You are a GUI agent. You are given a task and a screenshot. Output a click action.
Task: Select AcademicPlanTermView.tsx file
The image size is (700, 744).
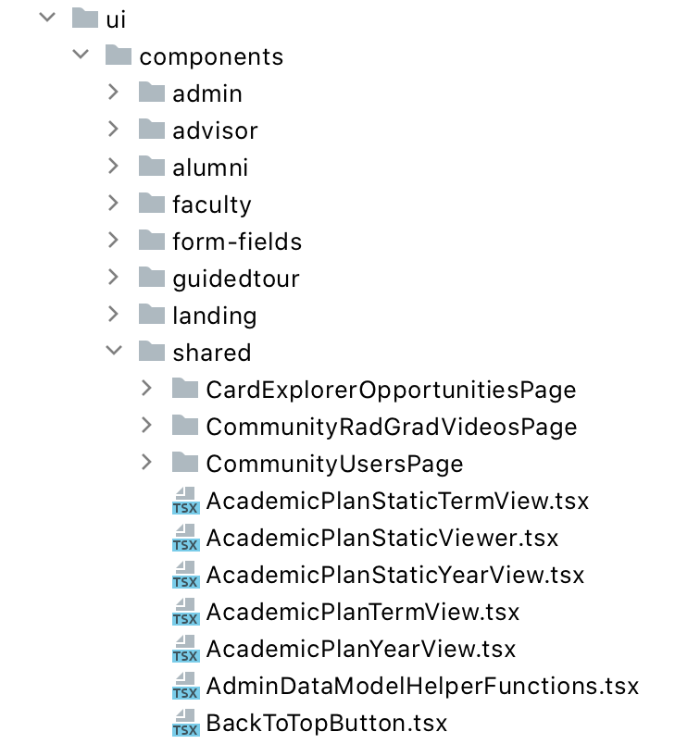(x=363, y=612)
